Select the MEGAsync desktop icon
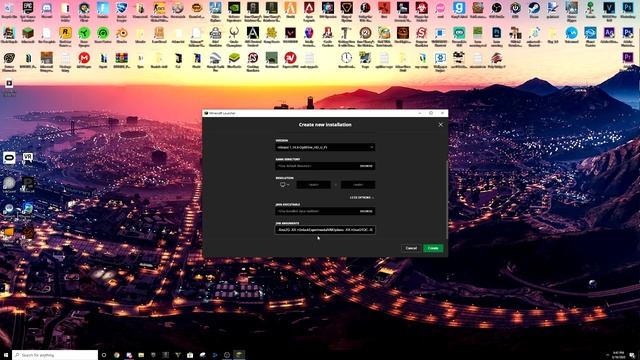Viewport: 640px width, 360px height. click(x=84, y=61)
